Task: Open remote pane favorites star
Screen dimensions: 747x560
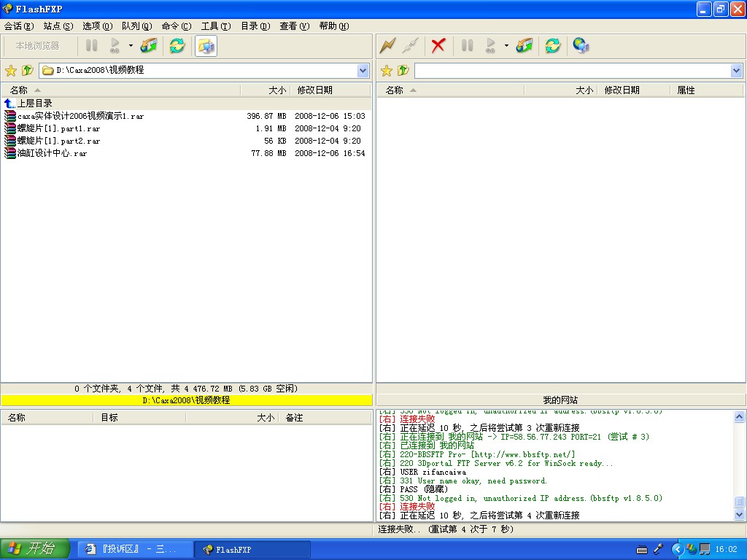Action: pos(387,71)
